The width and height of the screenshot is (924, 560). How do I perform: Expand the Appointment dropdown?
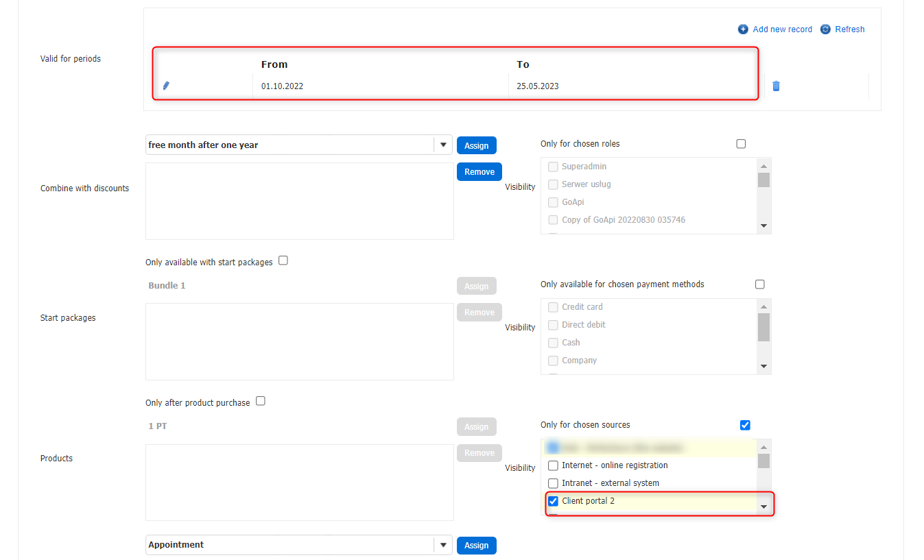442,545
